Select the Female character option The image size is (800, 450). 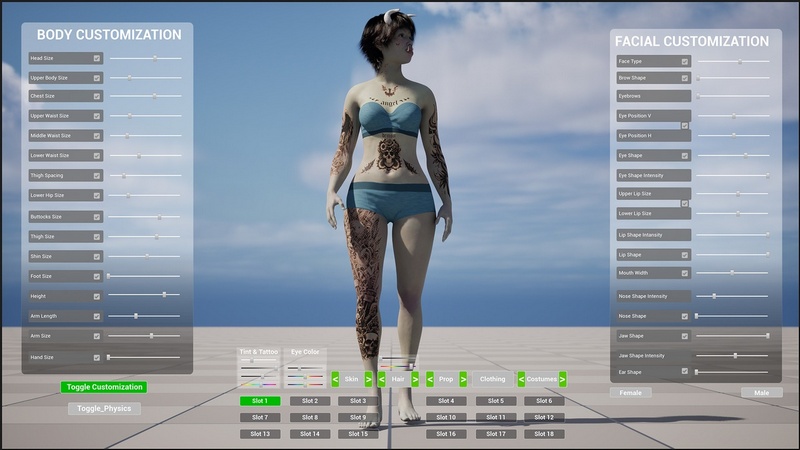click(x=630, y=393)
